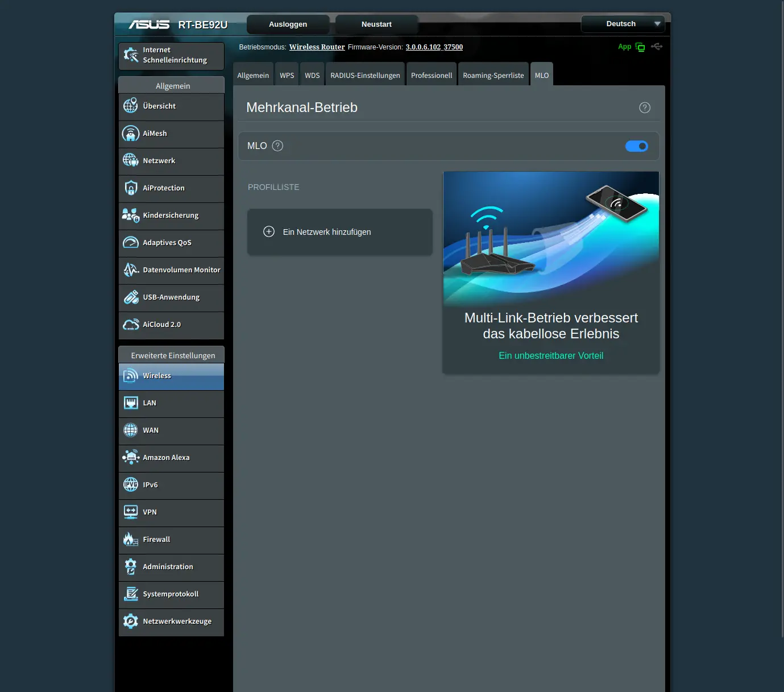
Task: Open the AiProtection shield icon
Action: coord(131,188)
